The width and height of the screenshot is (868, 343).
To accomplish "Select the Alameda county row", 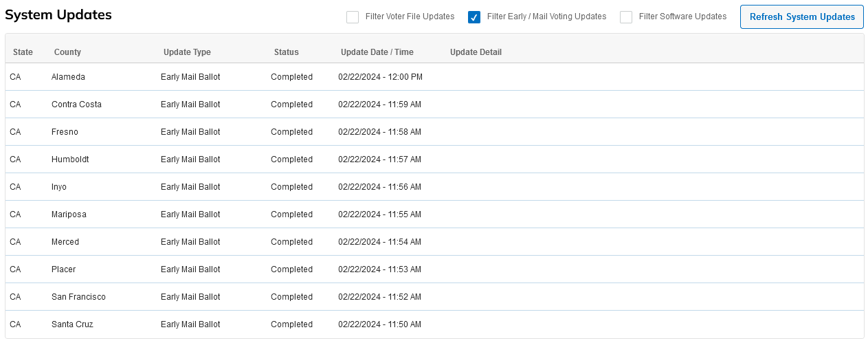I will click(x=434, y=77).
